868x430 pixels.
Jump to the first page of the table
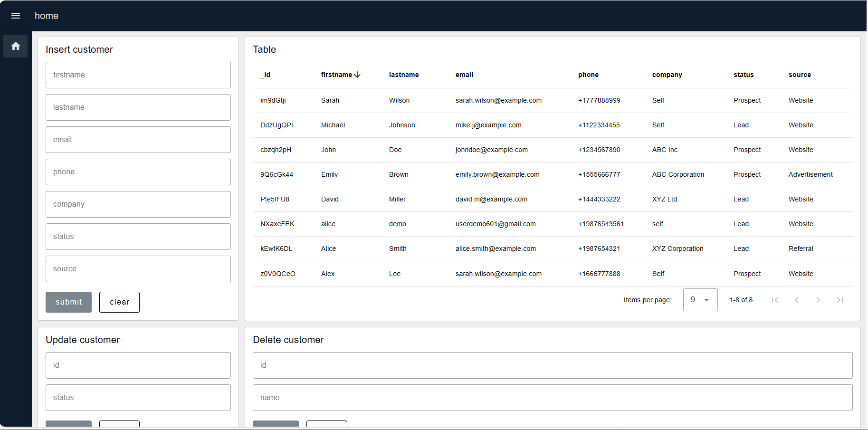[775, 300]
